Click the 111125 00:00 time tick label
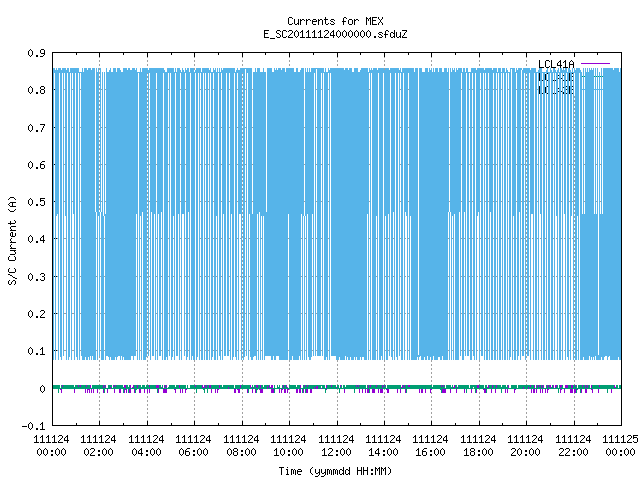The width and height of the screenshot is (640, 480). (620, 446)
